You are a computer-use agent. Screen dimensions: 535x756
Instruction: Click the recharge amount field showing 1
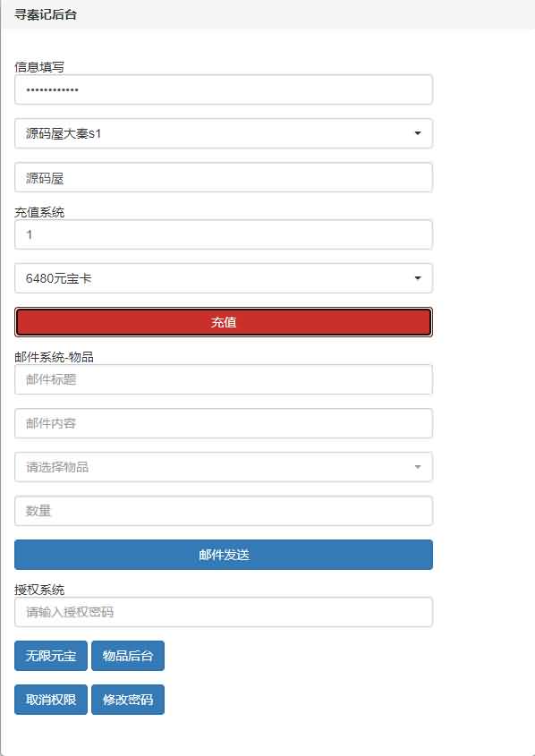223,234
